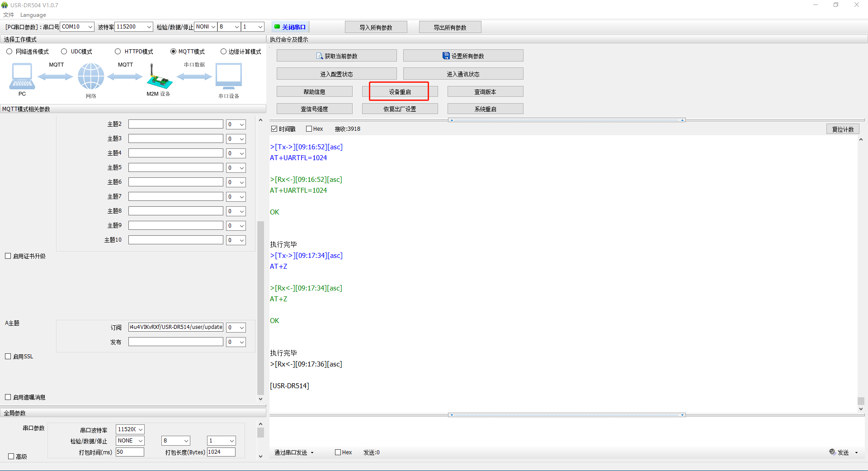Toggle the Hex checkbox in receive area
The height and width of the screenshot is (471, 868).
309,129
